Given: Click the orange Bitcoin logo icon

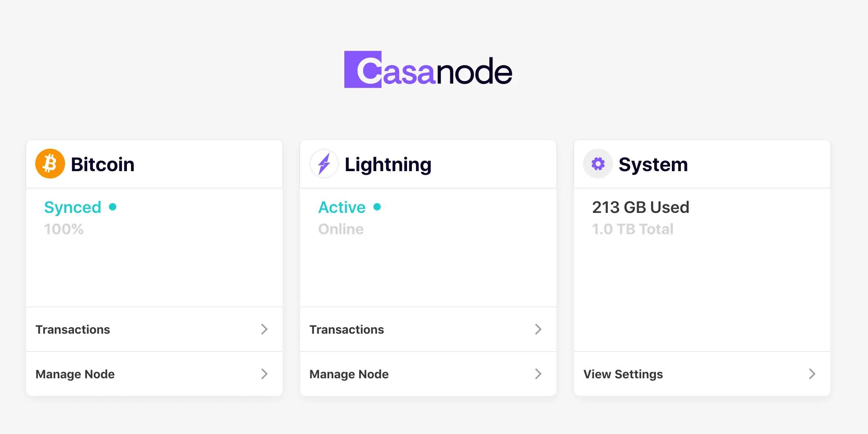Looking at the screenshot, I should [x=50, y=164].
